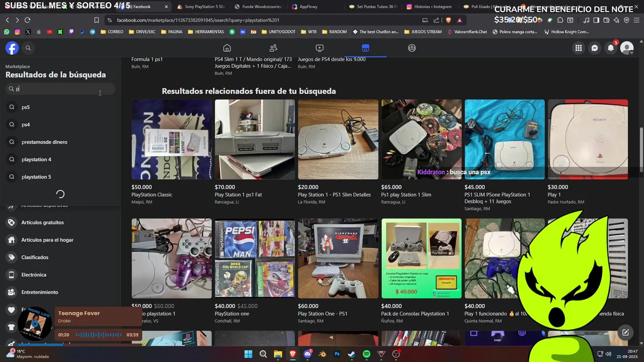Viewport: 644px width, 362px height.
Task: Open Steam from the taskbar
Action: click(352, 354)
